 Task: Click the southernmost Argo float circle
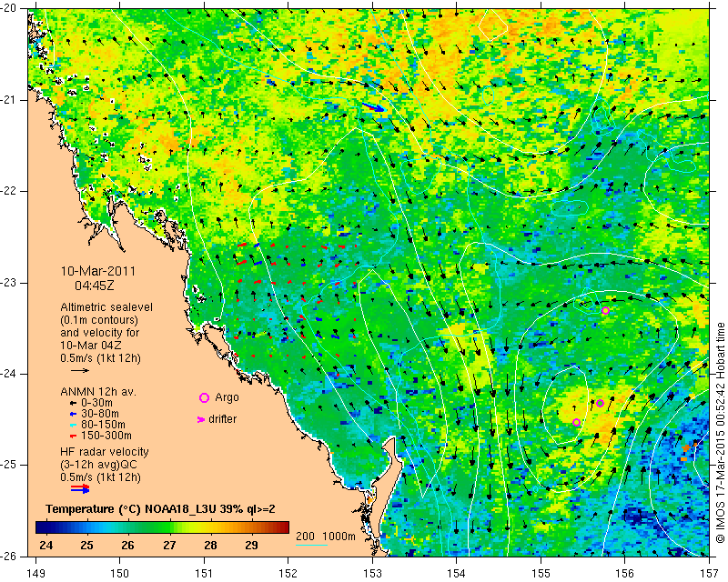click(576, 422)
